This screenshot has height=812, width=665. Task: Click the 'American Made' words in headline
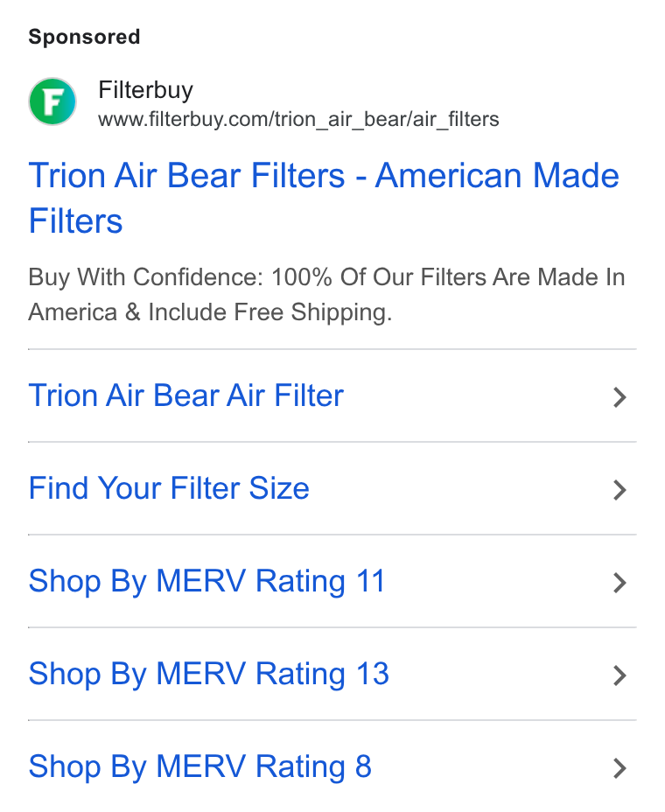click(x=497, y=175)
